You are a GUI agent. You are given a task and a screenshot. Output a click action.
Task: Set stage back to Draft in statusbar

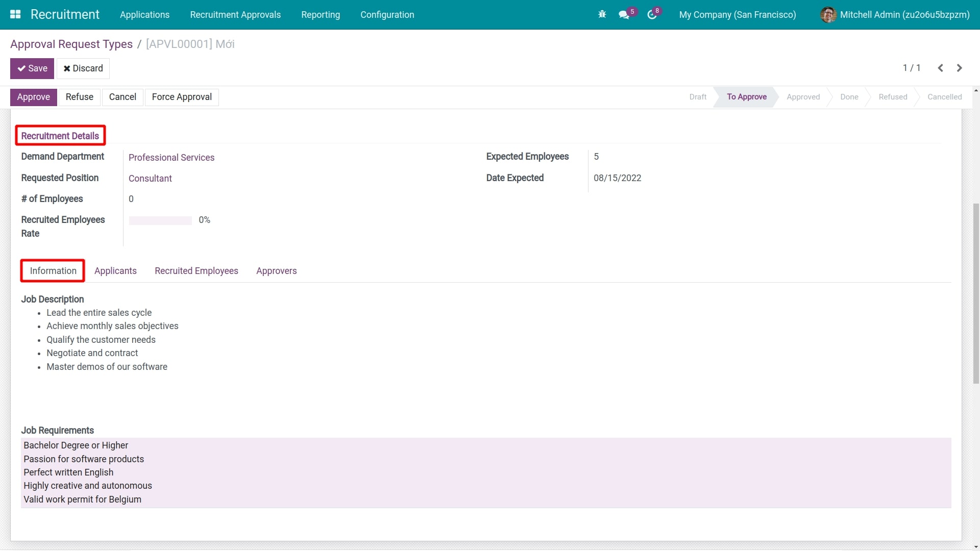coord(697,97)
